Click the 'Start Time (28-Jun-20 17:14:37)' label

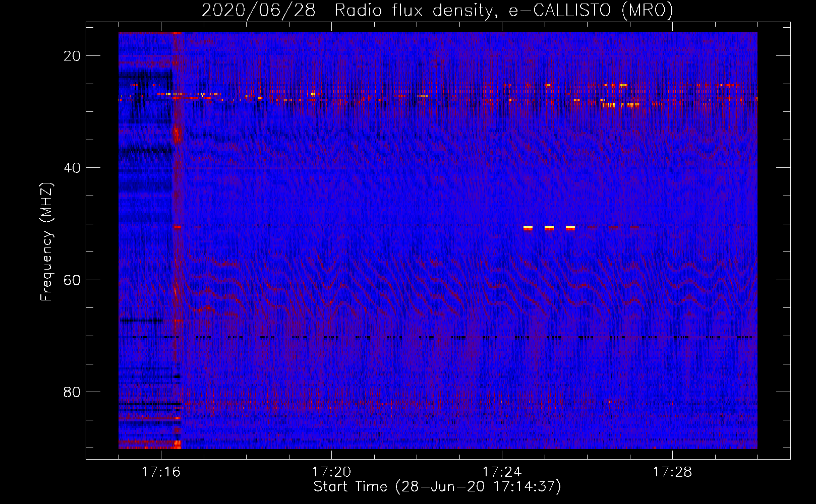pos(437,487)
